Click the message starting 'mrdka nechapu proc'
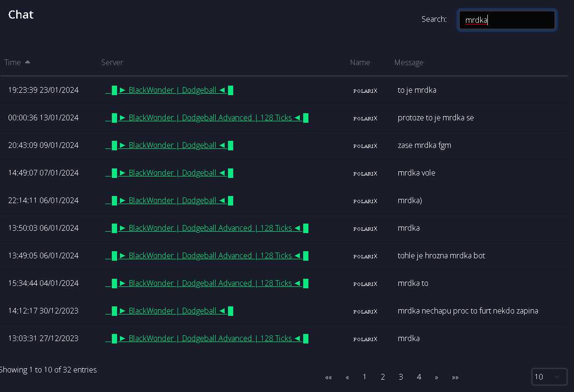Viewport: 574px width, 392px height. click(x=468, y=311)
